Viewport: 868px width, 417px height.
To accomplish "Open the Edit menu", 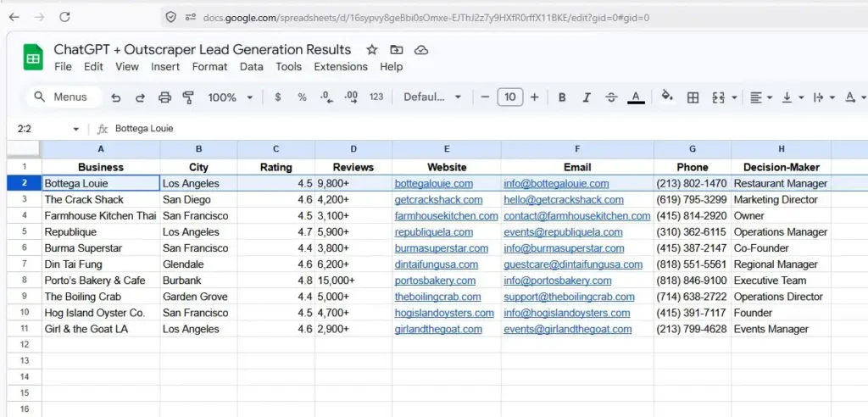I will click(x=93, y=67).
